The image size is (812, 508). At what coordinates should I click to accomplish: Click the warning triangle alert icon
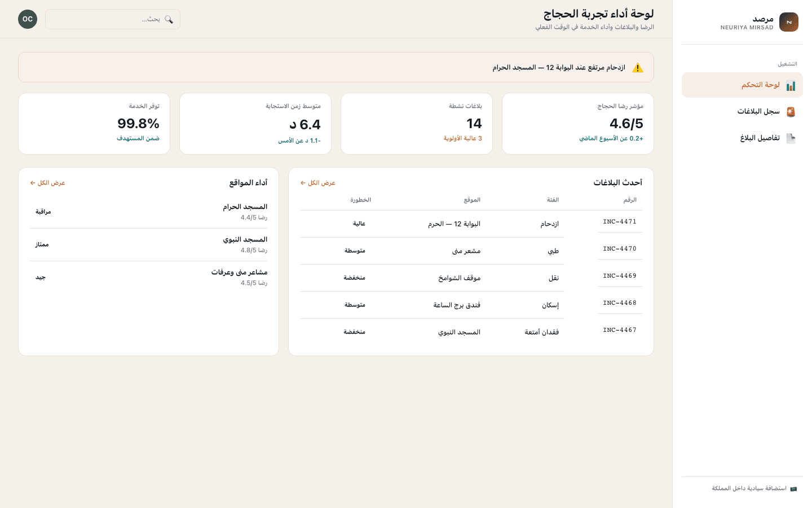point(638,68)
